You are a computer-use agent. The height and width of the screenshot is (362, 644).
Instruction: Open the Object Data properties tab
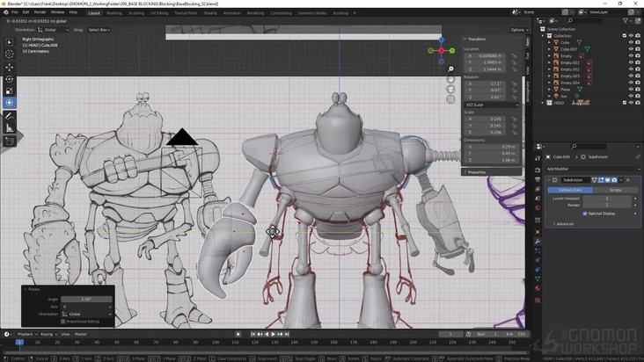538,279
